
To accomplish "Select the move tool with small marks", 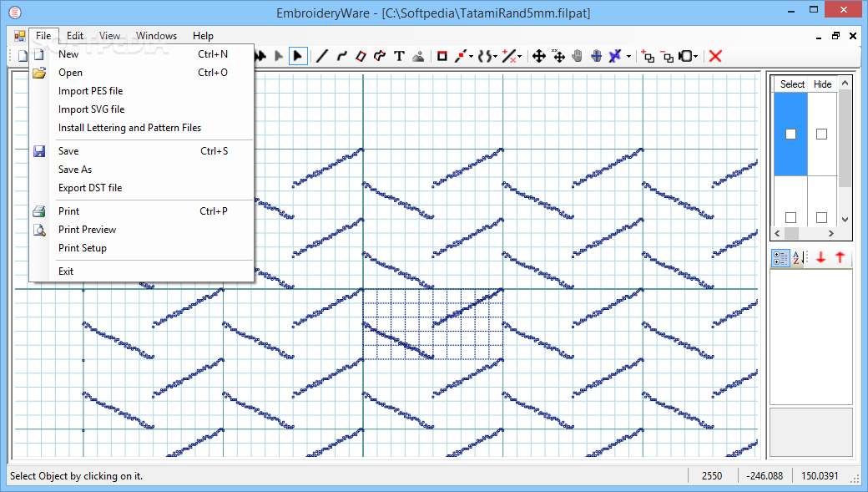I will 558,56.
